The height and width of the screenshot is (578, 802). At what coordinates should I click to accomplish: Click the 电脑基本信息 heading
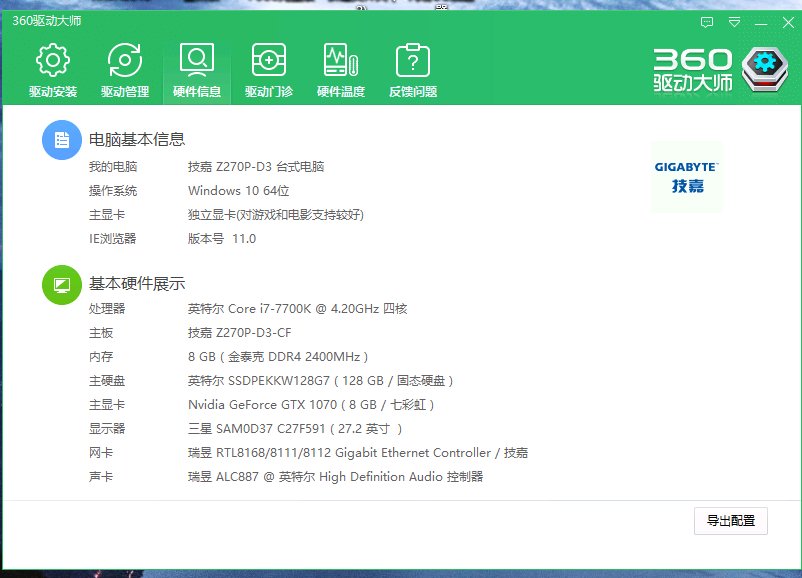tap(137, 139)
